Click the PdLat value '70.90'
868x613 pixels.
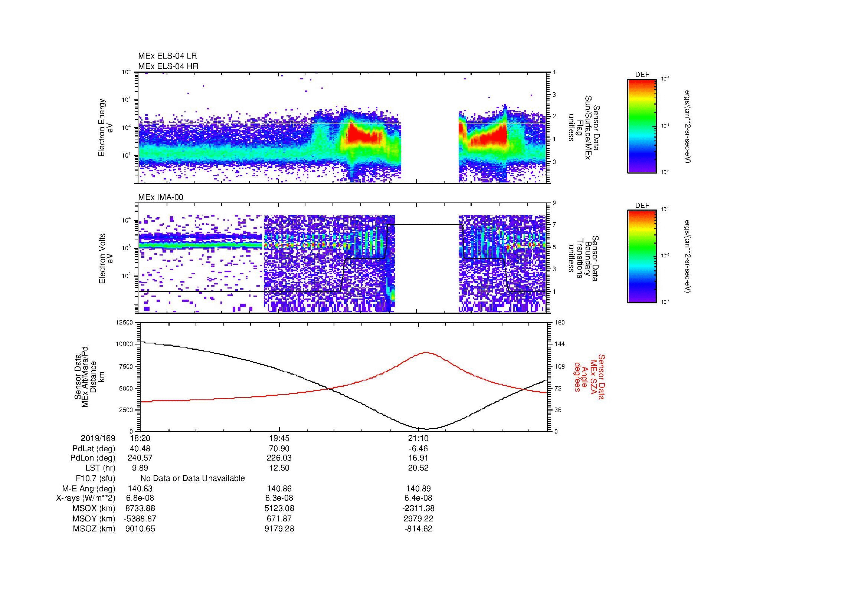point(279,449)
